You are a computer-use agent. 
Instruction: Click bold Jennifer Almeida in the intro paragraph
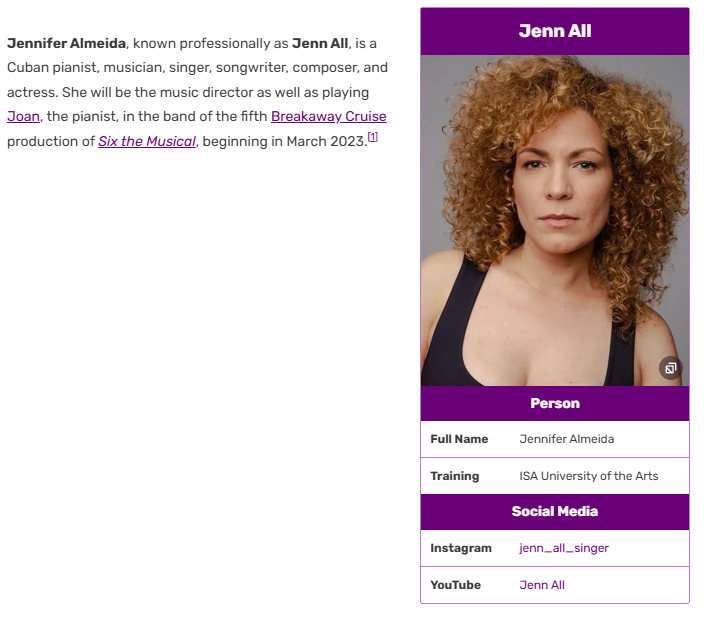(67, 44)
